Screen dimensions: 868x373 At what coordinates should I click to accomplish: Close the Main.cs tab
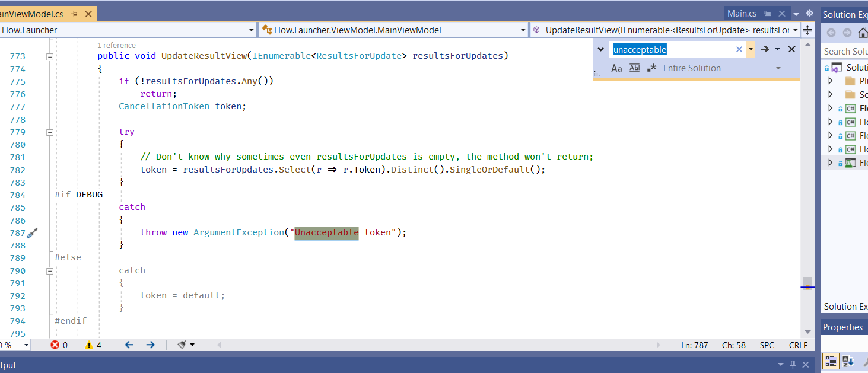(781, 14)
